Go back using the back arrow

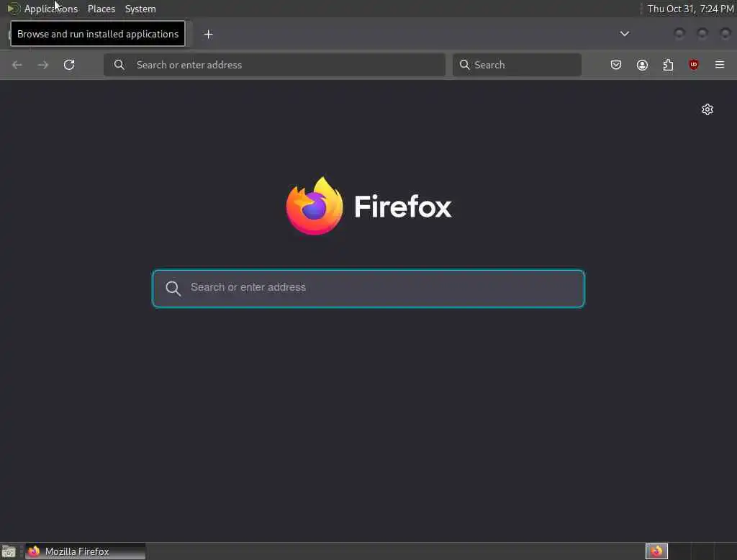[17, 65]
